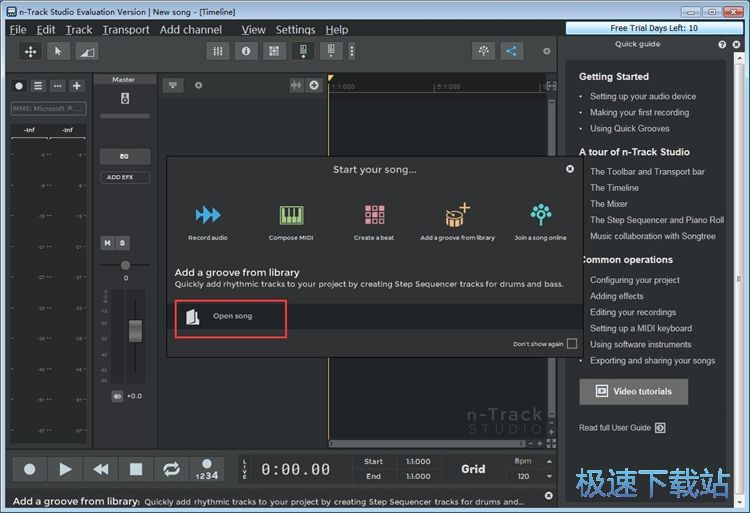The height and width of the screenshot is (513, 750).
Task: Open the Grid snapping selector
Action: [x=473, y=468]
